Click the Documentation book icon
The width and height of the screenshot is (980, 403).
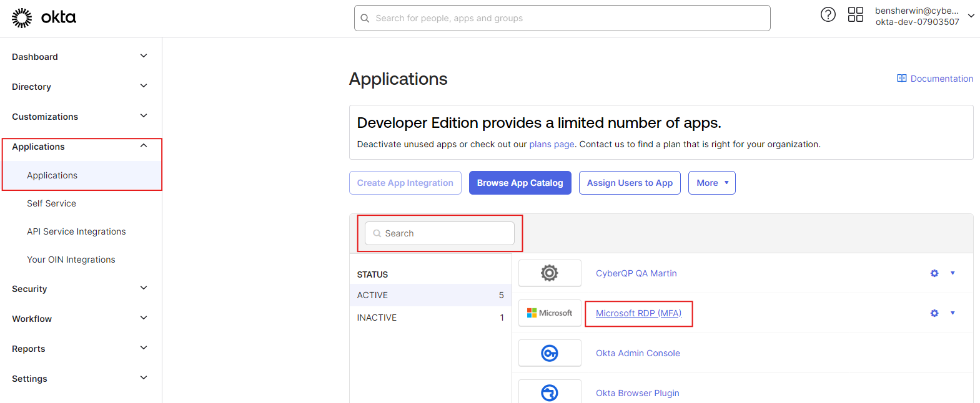coord(902,79)
